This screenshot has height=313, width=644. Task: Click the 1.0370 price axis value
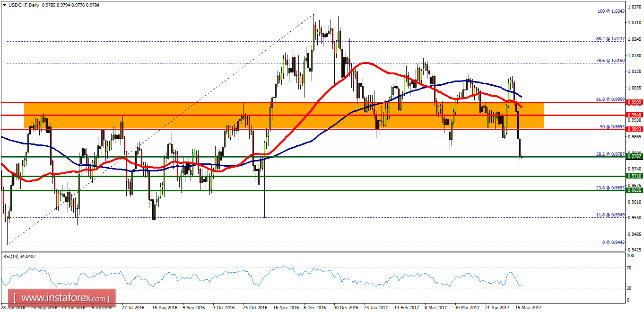tap(634, 8)
